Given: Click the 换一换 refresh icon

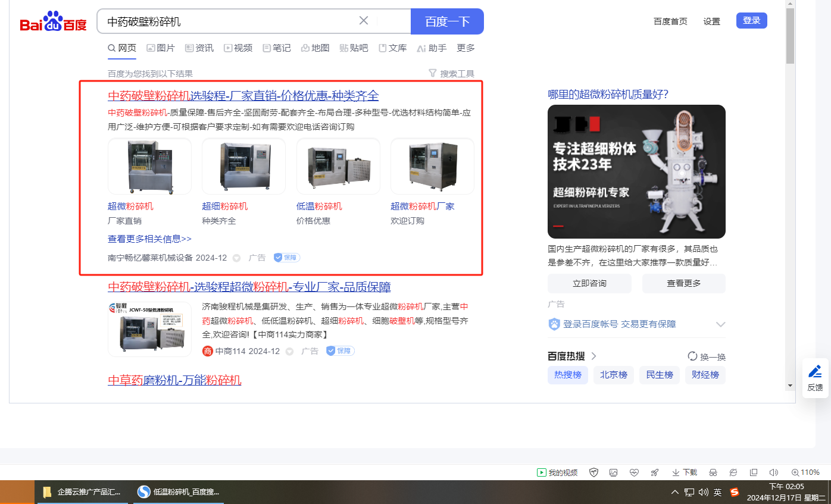Looking at the screenshot, I should tap(692, 356).
